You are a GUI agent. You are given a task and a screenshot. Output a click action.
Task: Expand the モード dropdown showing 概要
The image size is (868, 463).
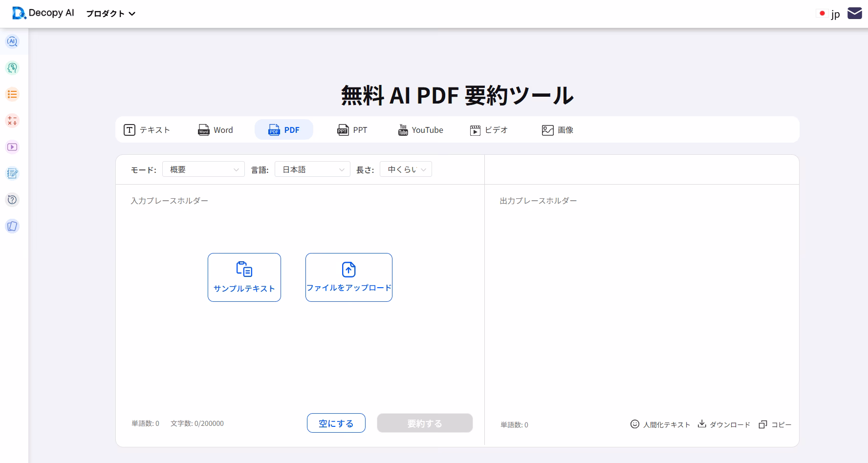203,169
